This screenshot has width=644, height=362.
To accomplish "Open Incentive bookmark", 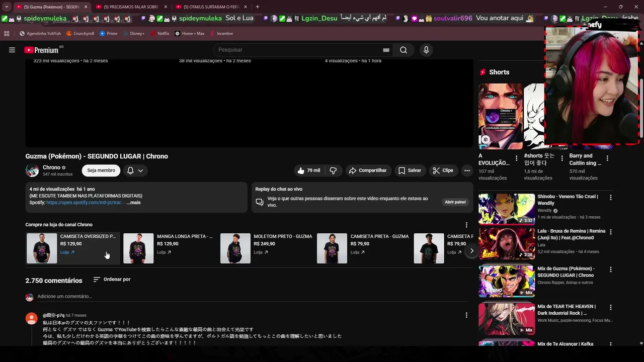I will click(221, 33).
